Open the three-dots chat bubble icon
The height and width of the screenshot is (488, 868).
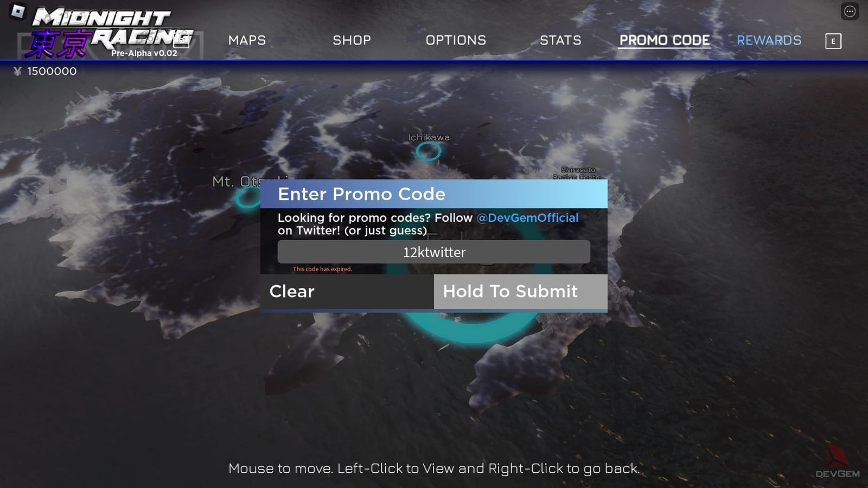coord(850,11)
